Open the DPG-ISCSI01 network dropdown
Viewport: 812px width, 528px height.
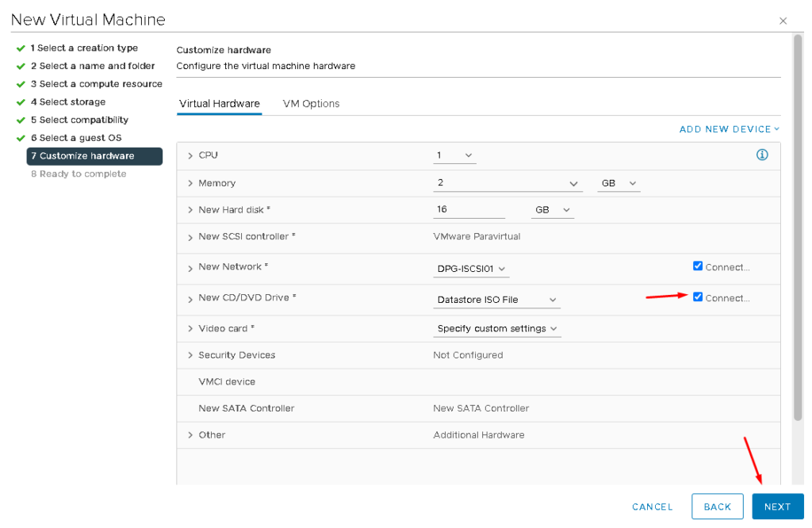click(471, 269)
